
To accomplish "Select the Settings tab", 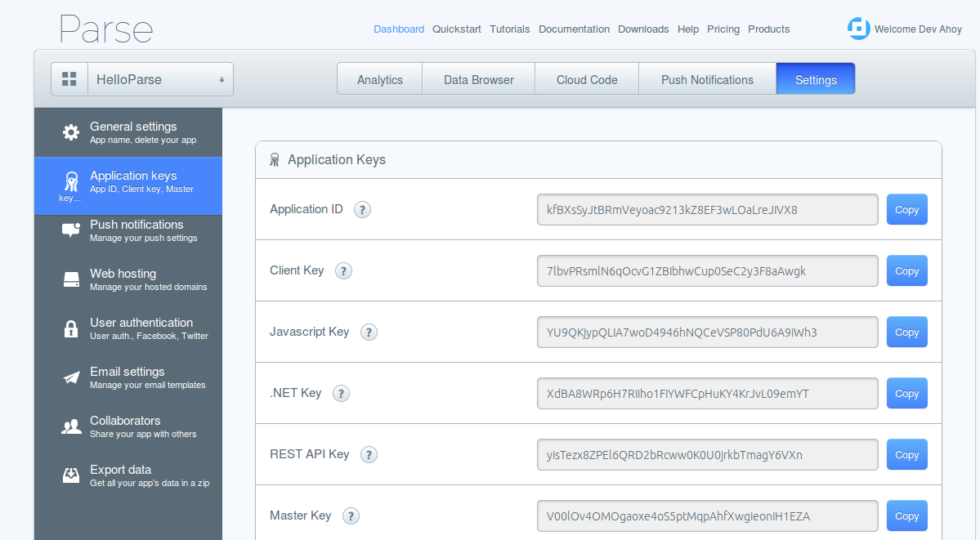I will pyautogui.click(x=816, y=79).
